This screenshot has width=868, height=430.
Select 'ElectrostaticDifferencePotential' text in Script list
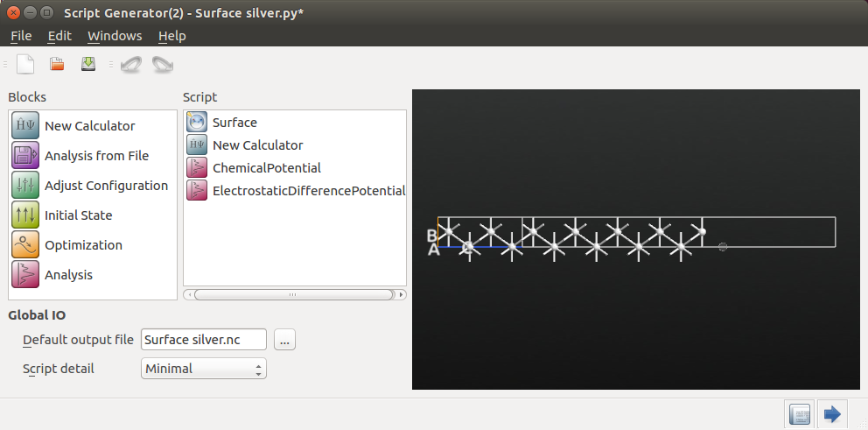[x=309, y=191]
